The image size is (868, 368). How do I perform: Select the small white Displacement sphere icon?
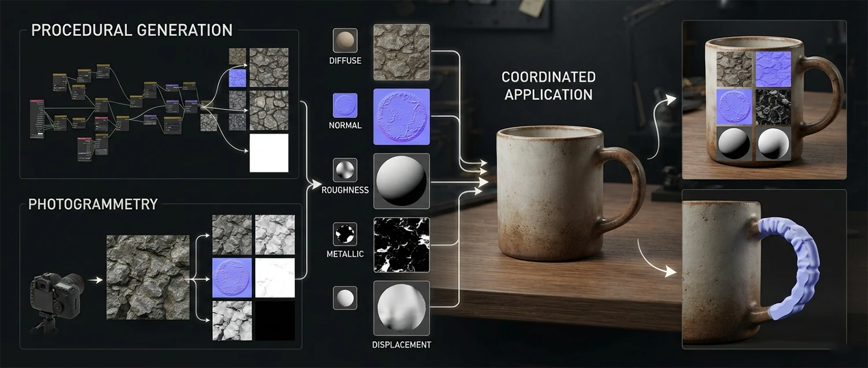coord(345,298)
